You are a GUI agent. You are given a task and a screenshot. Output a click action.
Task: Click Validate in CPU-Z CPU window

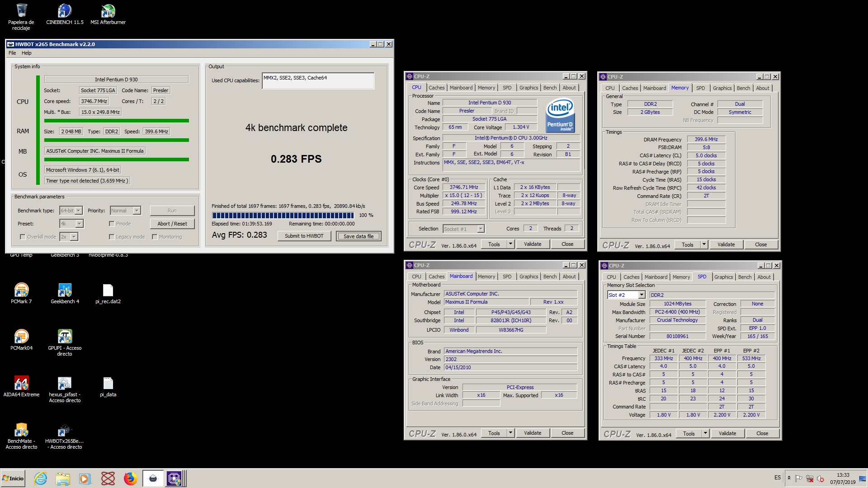(x=533, y=244)
